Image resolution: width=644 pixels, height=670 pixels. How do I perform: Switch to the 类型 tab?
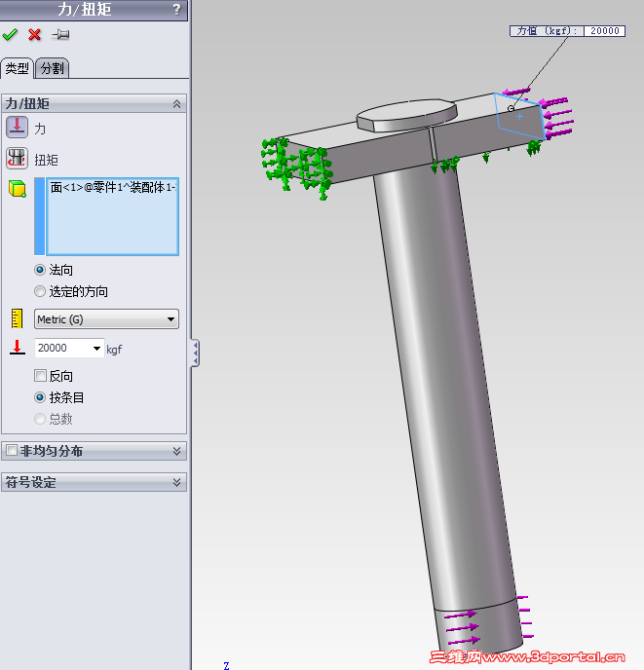[x=18, y=68]
